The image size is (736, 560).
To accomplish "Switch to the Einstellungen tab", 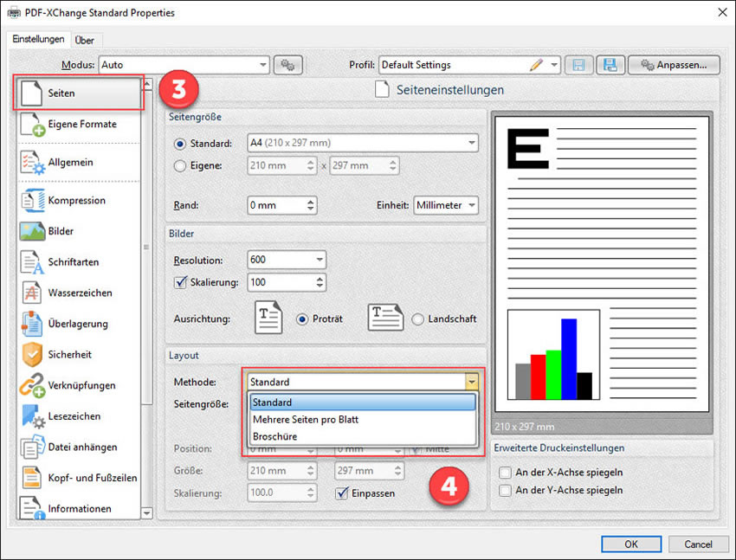I will [38, 40].
